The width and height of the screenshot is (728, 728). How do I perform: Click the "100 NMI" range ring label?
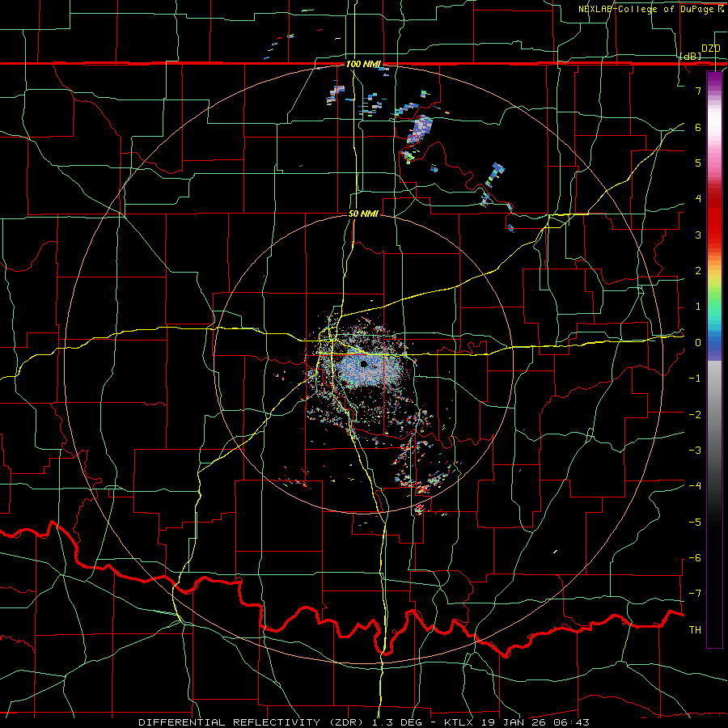tap(363, 64)
